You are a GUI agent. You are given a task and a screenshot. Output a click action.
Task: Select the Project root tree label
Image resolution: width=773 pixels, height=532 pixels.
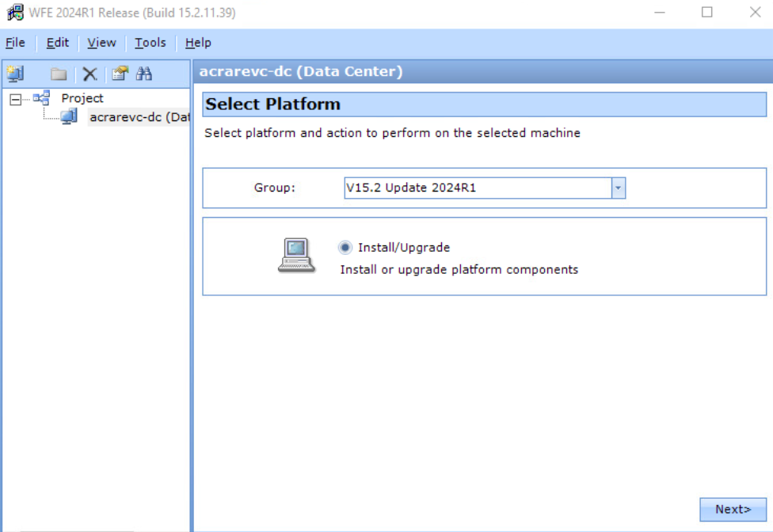click(82, 98)
